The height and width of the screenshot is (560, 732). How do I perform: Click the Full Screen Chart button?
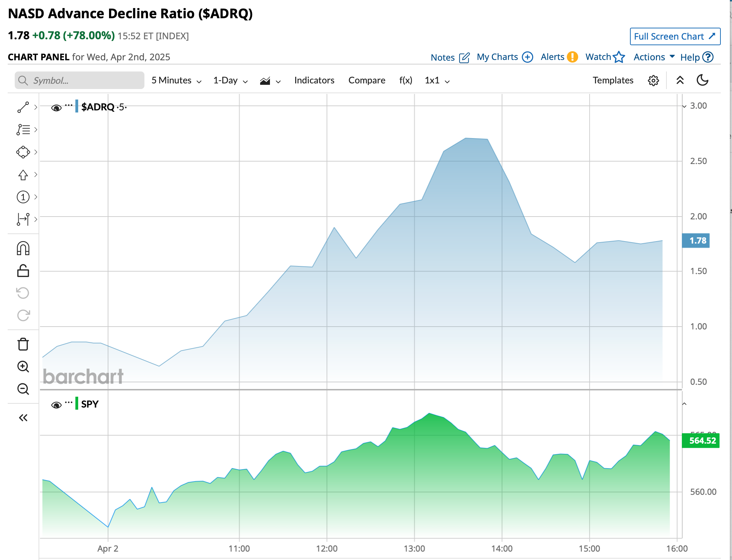click(675, 36)
